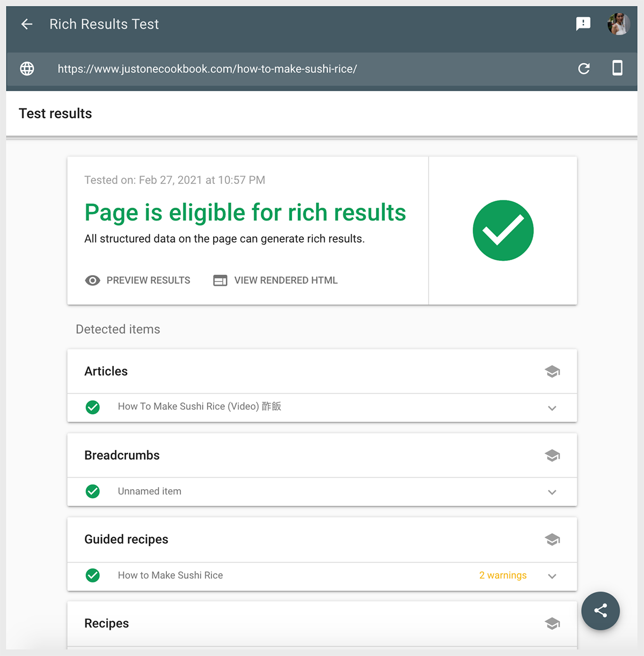Click the green checkmark beside Unnamed item
644x656 pixels.
(92, 491)
